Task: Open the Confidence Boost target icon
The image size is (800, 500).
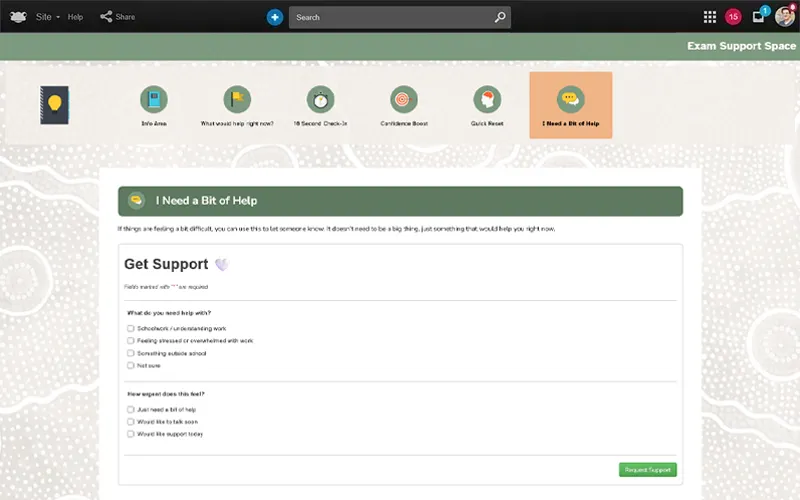Action: (404, 99)
